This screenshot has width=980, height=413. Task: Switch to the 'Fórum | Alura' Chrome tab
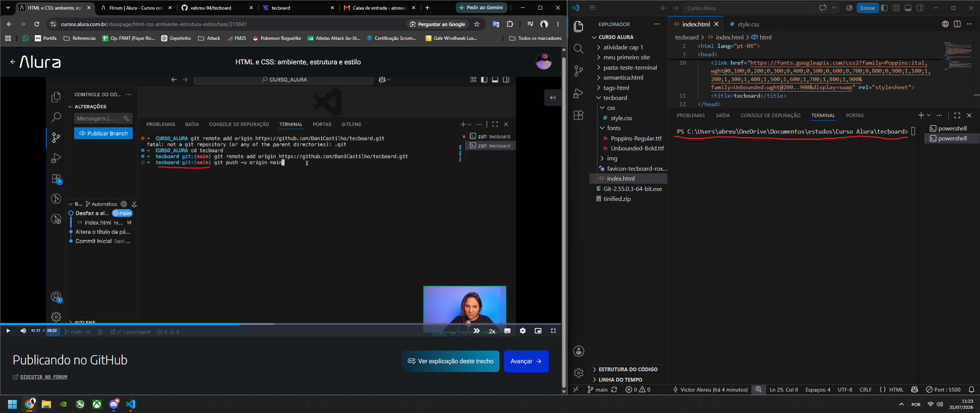pos(136,8)
